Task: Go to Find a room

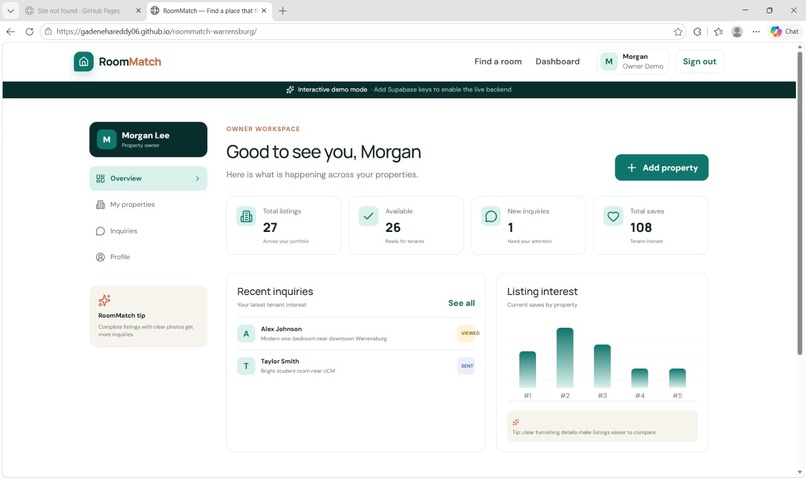Action: click(x=498, y=61)
